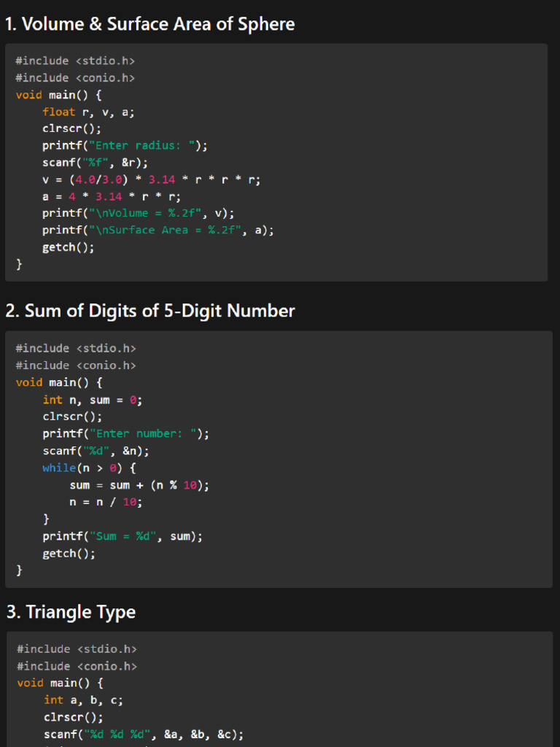Click the printf "\nSurface Area" line

point(158,231)
